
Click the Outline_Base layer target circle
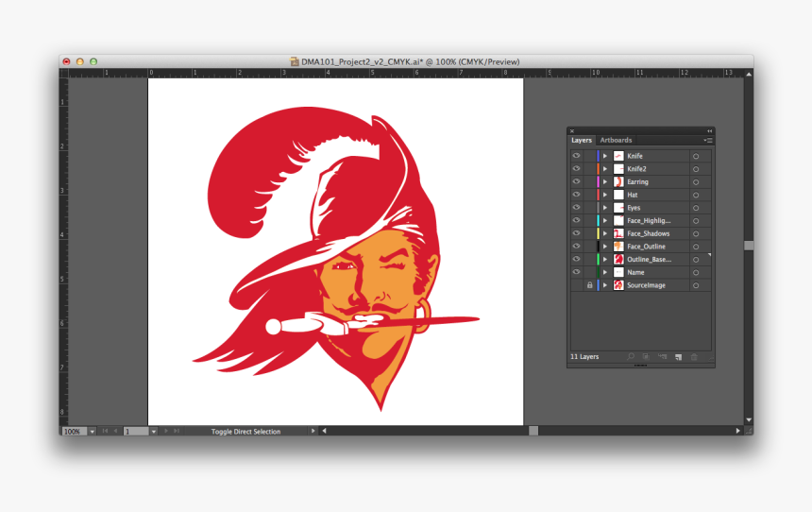696,260
